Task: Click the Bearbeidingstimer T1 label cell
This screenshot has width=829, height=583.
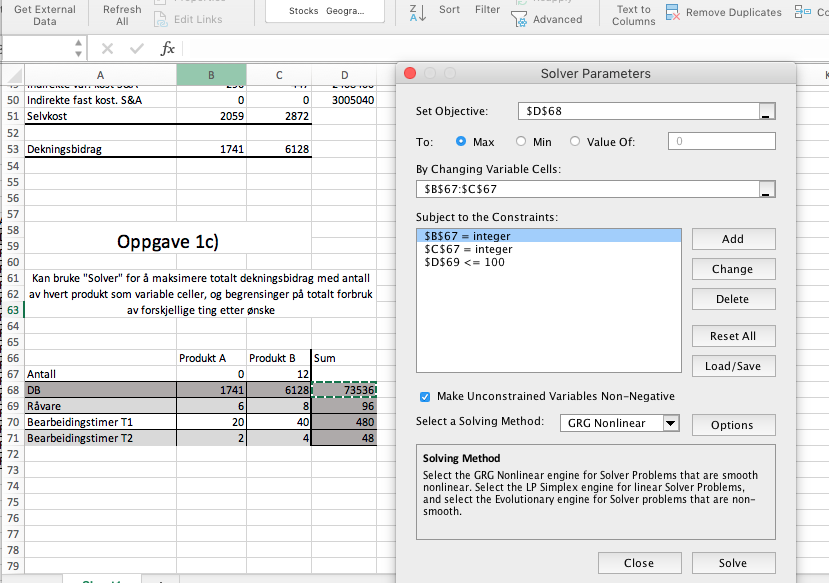Action: pyautogui.click(x=100, y=422)
